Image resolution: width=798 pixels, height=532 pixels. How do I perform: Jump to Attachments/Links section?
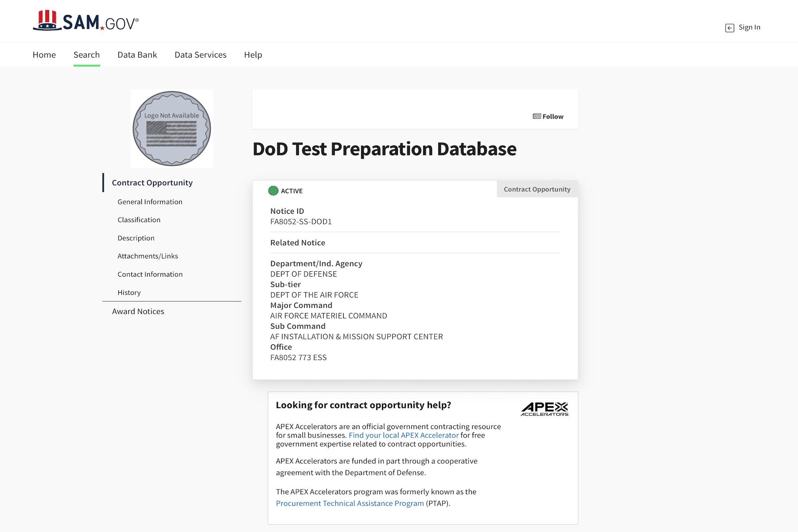(x=148, y=256)
